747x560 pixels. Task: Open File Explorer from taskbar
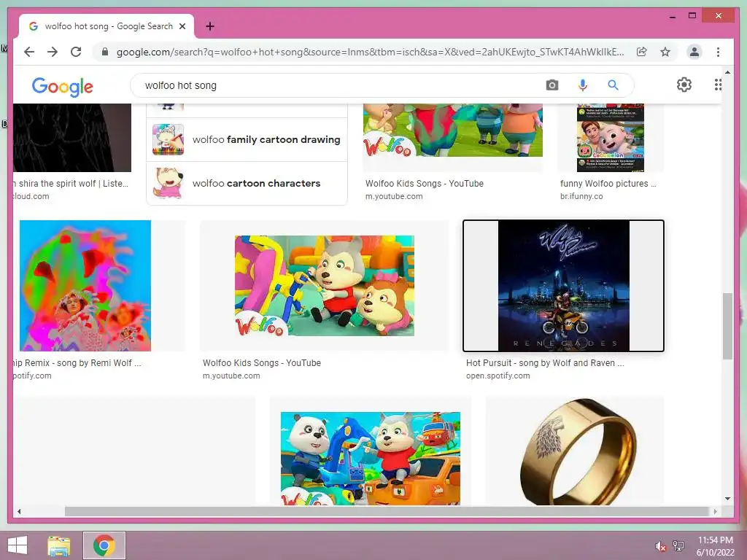(59, 545)
